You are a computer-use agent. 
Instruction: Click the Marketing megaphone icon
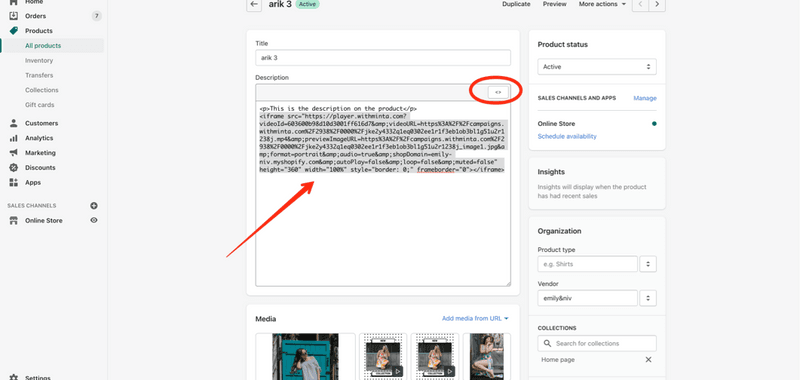coord(14,153)
